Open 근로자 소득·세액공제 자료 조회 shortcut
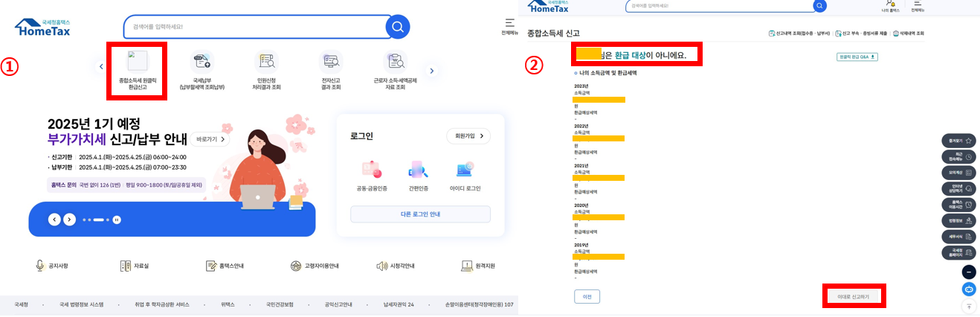Image resolution: width=980 pixels, height=317 pixels. (395, 71)
